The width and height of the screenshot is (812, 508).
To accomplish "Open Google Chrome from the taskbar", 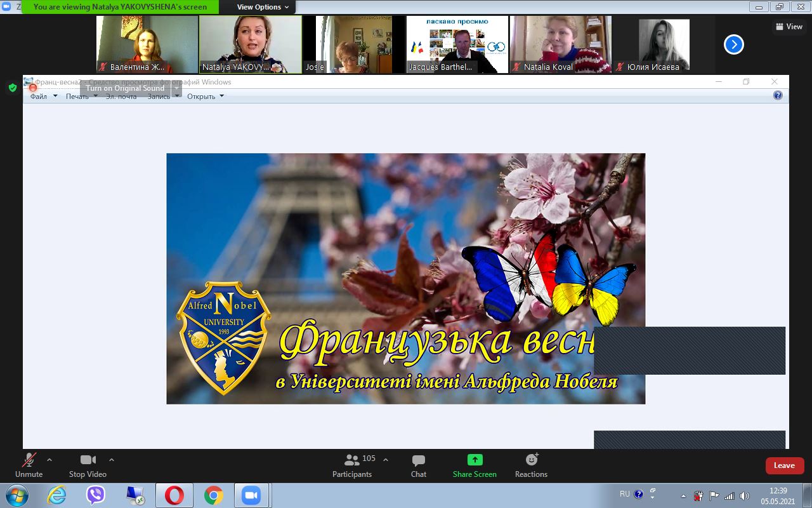I will tap(214, 495).
